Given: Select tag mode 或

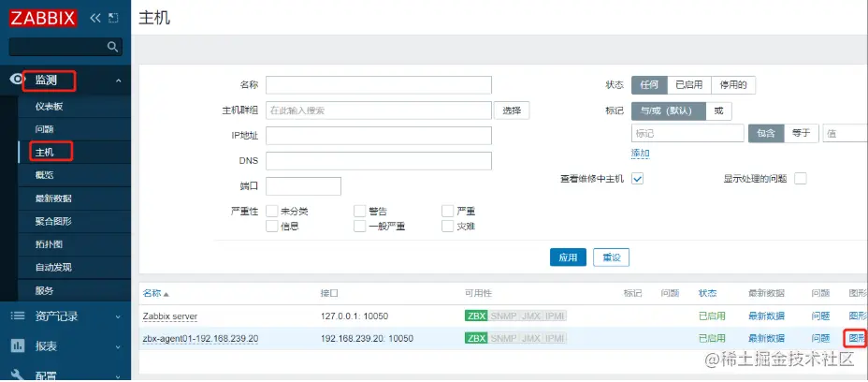Looking at the screenshot, I should [718, 110].
